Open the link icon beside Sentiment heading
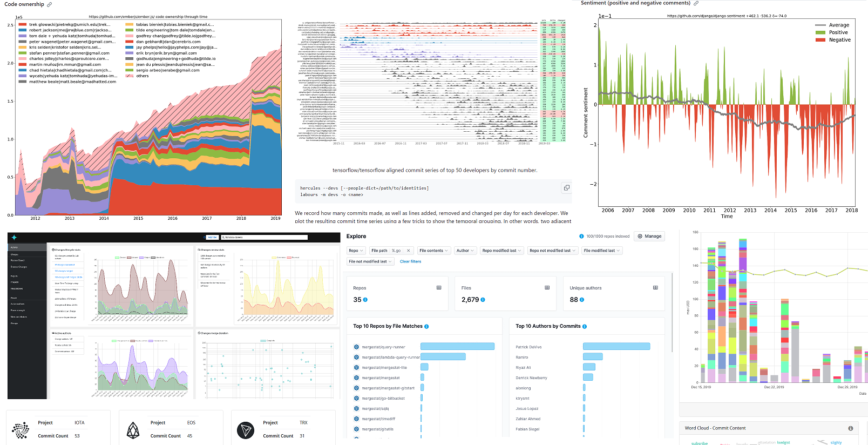The height and width of the screenshot is (445, 868). click(696, 3)
